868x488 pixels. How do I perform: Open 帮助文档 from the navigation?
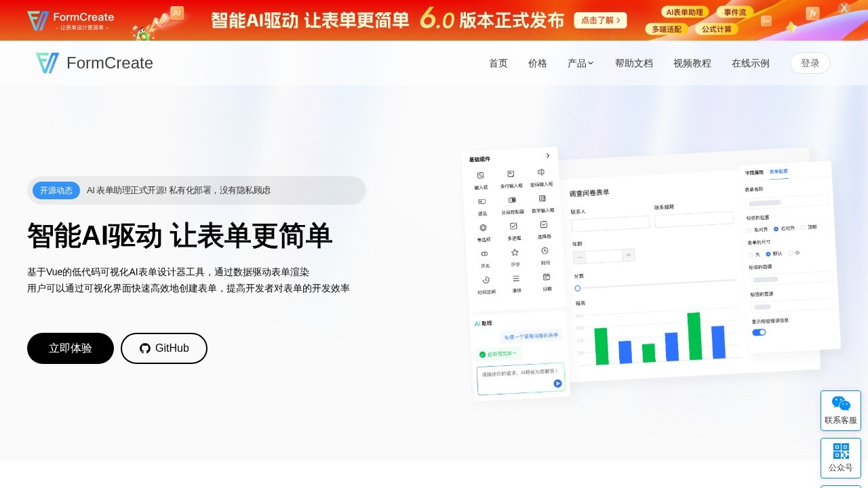[x=633, y=63]
